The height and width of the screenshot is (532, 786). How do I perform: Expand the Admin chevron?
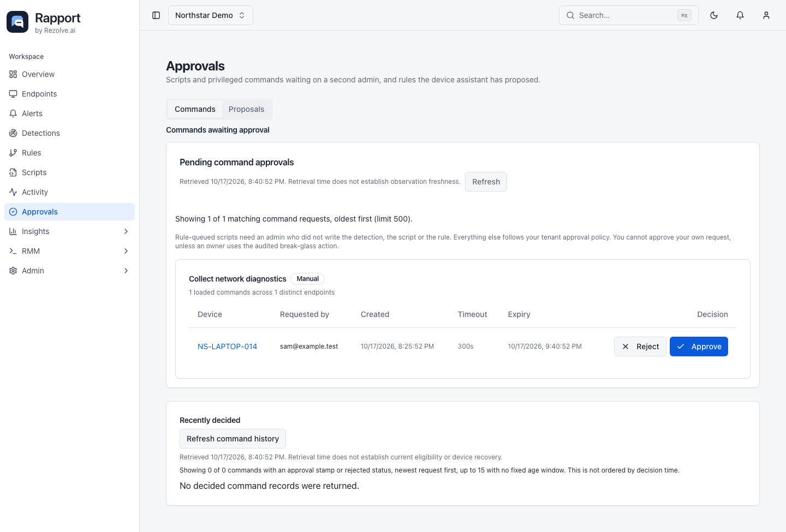coord(126,271)
